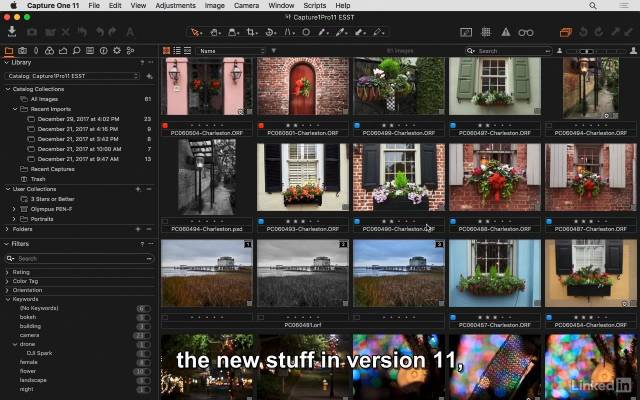Click the proofing glasses icon
Screen dimensions: 640x400
pyautogui.click(x=526, y=32)
